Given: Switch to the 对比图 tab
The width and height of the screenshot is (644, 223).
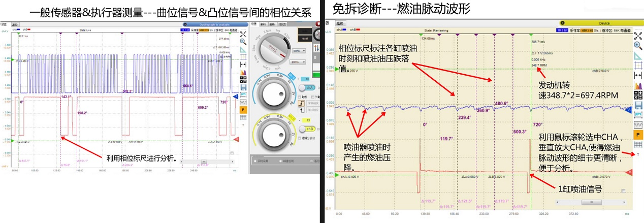Looking at the screenshot, I should [282, 24].
